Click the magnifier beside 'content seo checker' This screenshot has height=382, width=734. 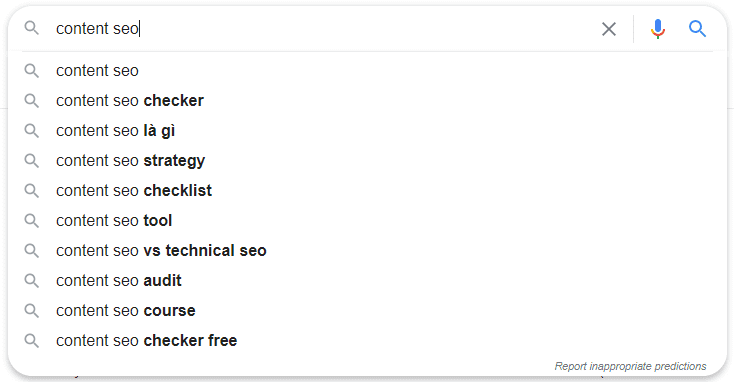coord(31,101)
